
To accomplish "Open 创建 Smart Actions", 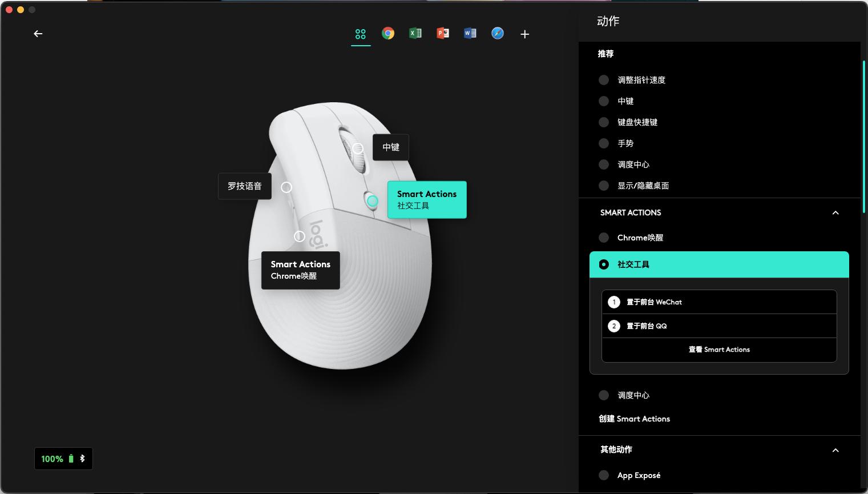I will tap(634, 419).
